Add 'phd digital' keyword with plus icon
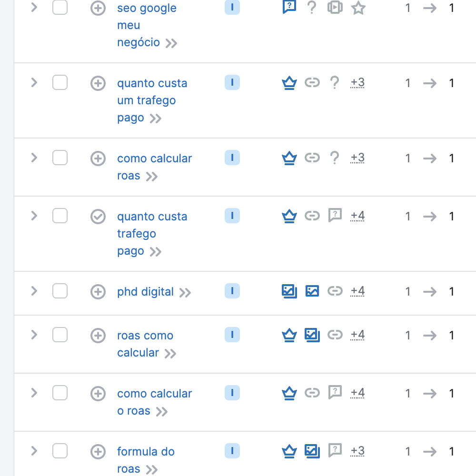 click(98, 292)
